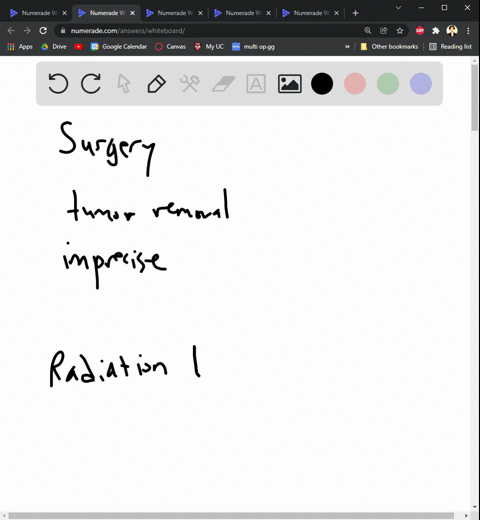Choose the black pen color
The width and height of the screenshot is (480, 520).
(x=322, y=84)
